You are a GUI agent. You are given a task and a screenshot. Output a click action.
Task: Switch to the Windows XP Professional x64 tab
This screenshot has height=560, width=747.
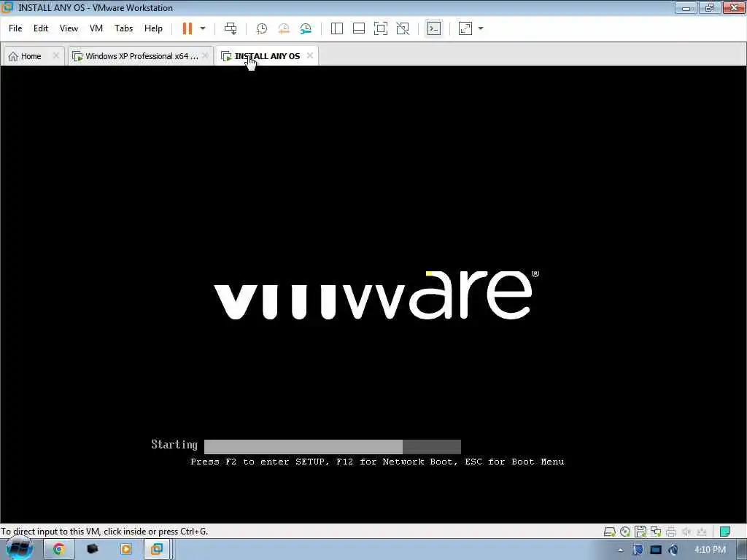pos(141,56)
